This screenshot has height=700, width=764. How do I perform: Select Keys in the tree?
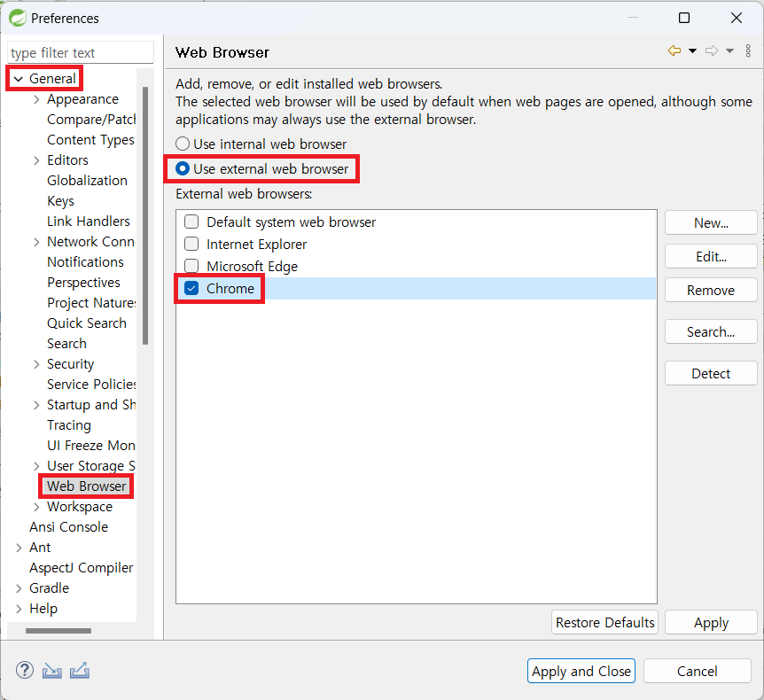point(60,201)
